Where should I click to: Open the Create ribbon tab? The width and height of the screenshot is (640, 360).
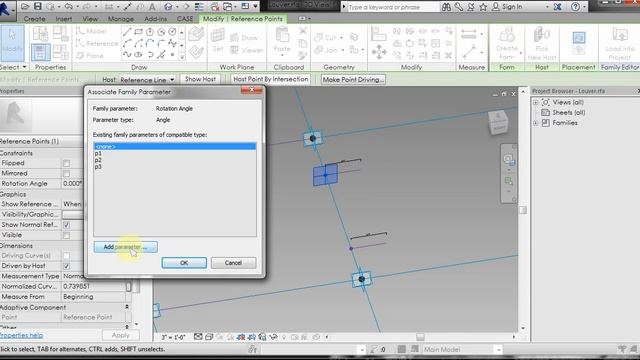34,19
